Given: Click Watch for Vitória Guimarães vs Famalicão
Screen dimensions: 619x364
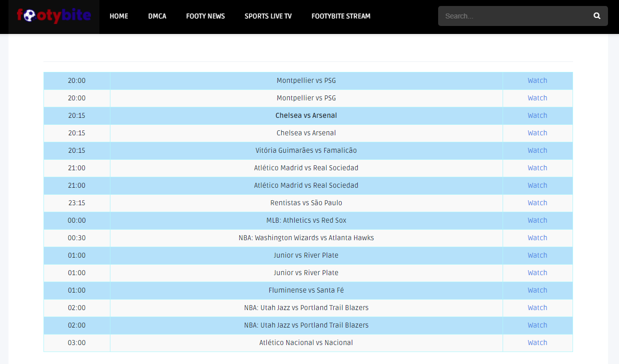Looking at the screenshot, I should (x=537, y=150).
